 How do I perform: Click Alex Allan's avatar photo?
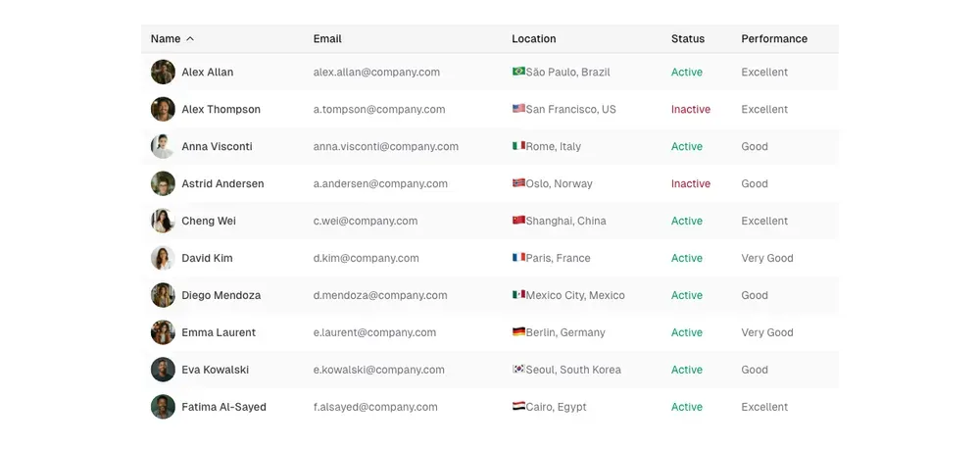click(x=163, y=72)
